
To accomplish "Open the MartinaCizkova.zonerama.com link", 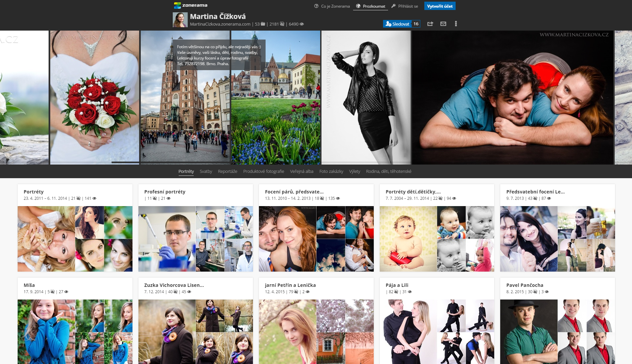I will 220,24.
